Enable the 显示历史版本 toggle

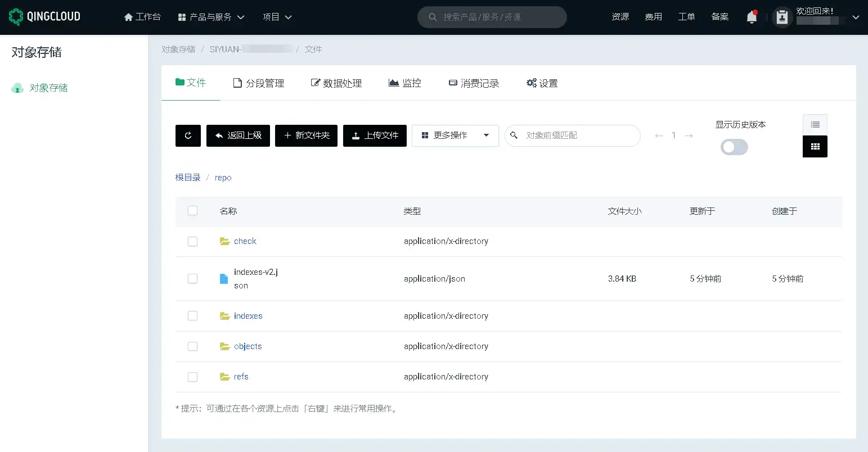(734, 147)
